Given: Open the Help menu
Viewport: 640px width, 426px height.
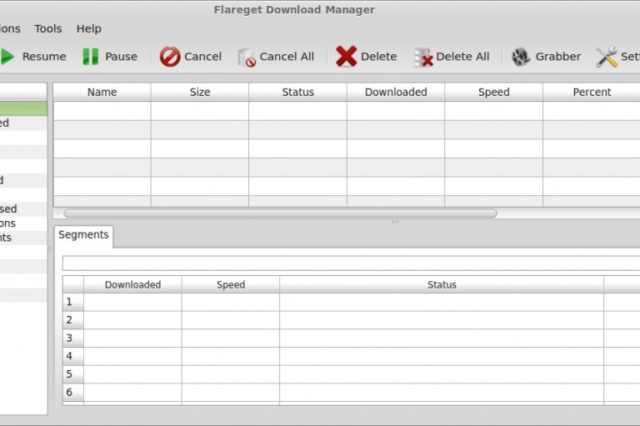Looking at the screenshot, I should coord(89,29).
